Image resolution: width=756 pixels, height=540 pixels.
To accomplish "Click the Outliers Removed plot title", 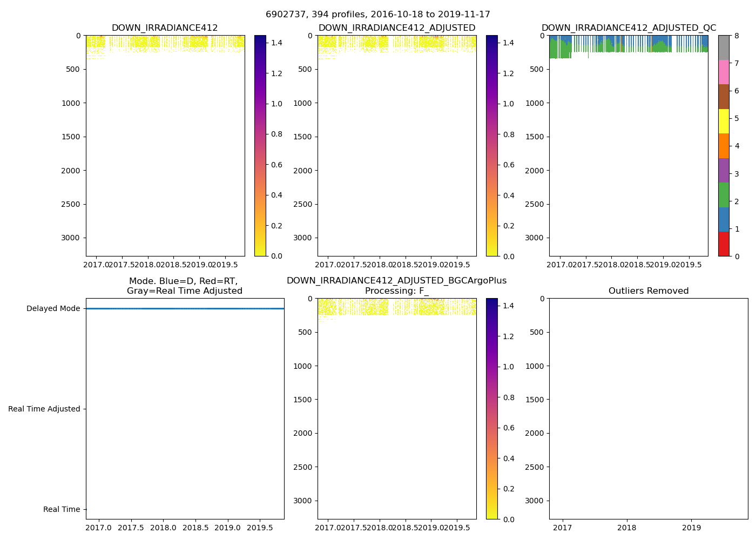I will point(649,291).
